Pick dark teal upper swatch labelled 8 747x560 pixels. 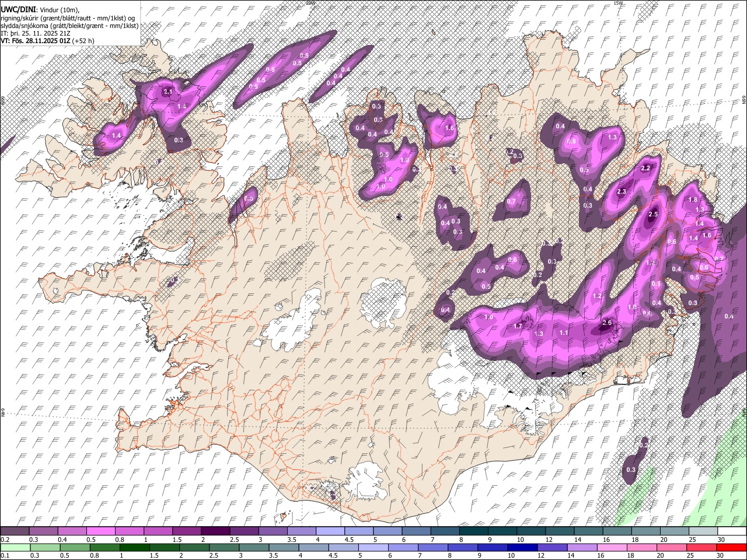coord(473,531)
